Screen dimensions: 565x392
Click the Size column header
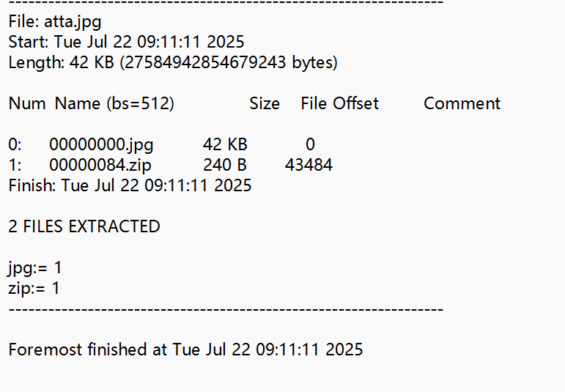pos(265,103)
